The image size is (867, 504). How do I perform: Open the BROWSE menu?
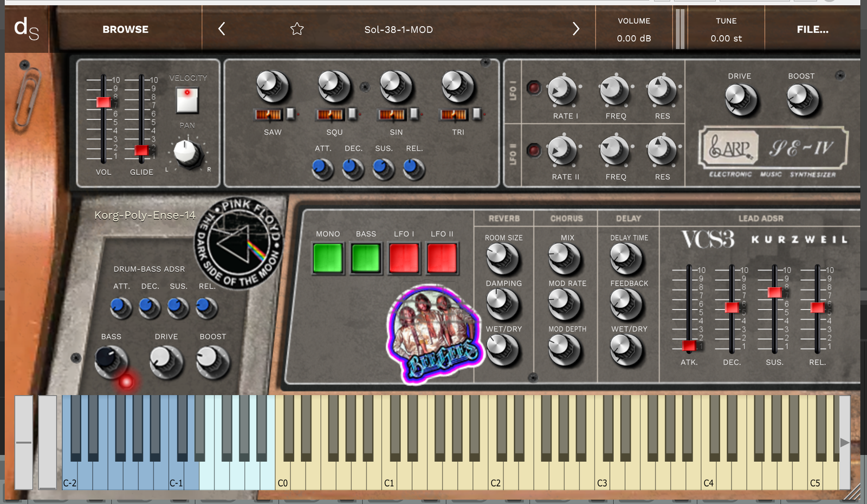[125, 29]
